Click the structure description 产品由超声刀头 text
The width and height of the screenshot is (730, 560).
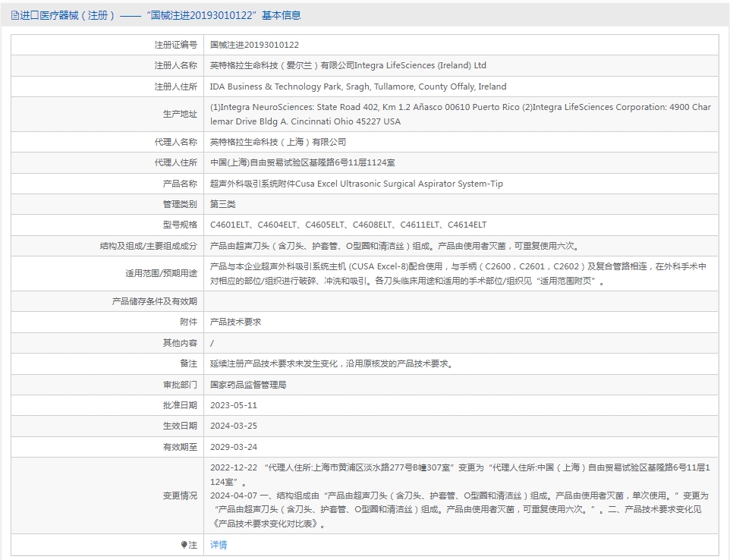395,246
